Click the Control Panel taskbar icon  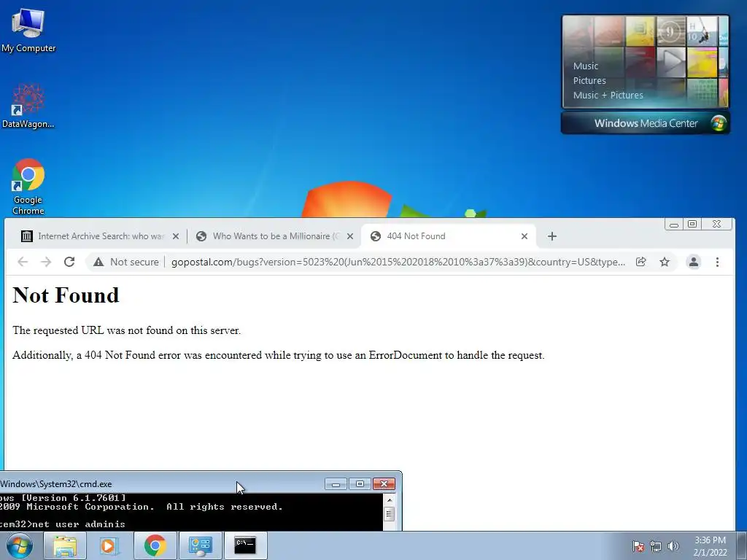point(200,545)
